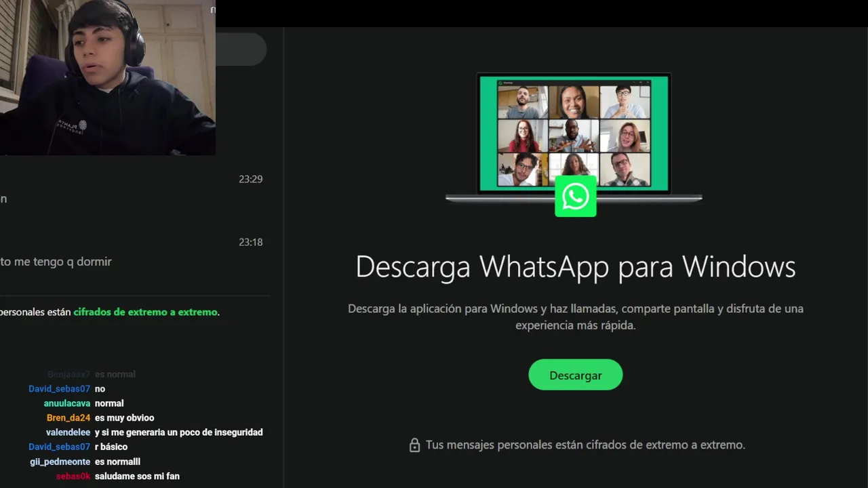Screen dimensions: 868x488
Task: Click the WhatsApp logo under the laptop
Action: [x=575, y=197]
